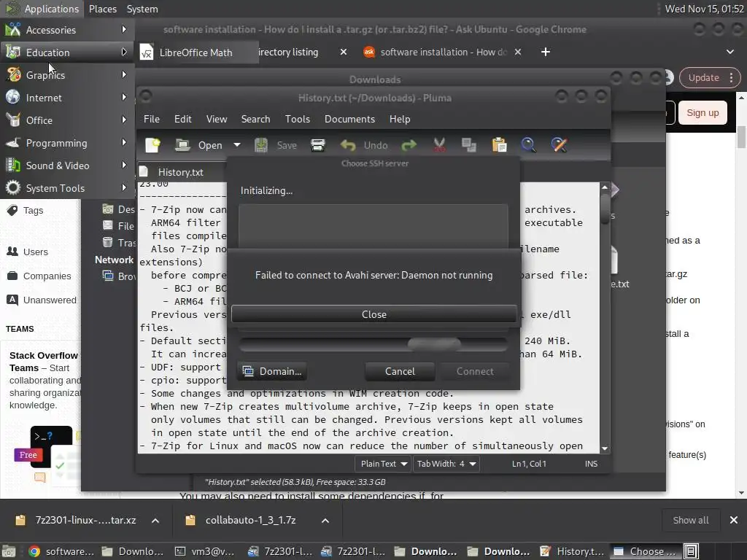Switch to Chrome window in taskbar
This screenshot has width=747, height=560.
pos(61,551)
